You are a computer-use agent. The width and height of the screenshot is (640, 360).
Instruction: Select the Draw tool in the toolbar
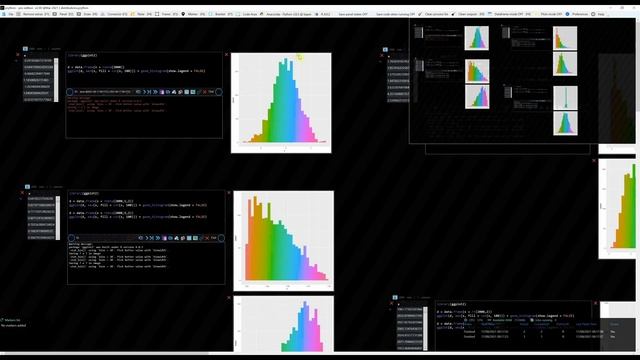pos(87,14)
